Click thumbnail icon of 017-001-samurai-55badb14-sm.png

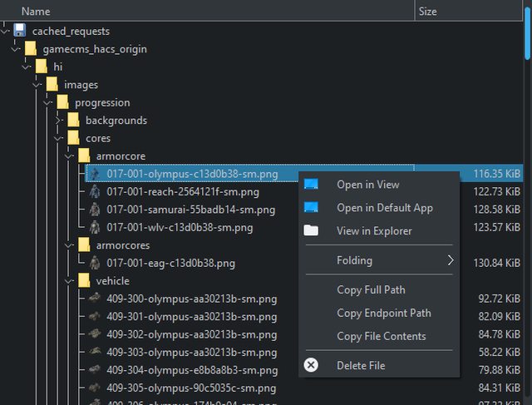point(95,210)
